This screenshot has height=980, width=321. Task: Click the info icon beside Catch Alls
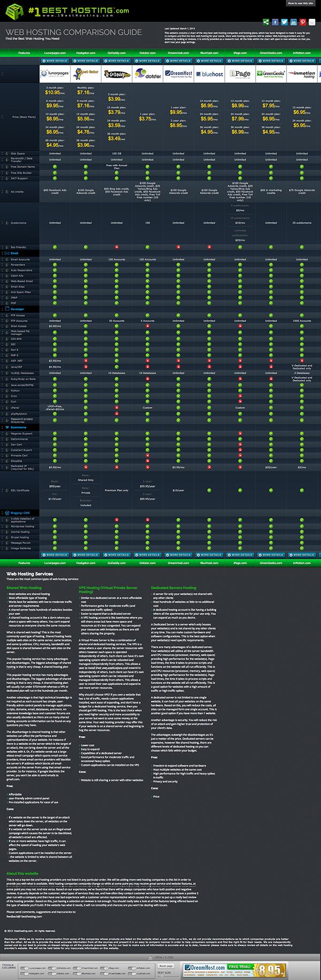6,275
